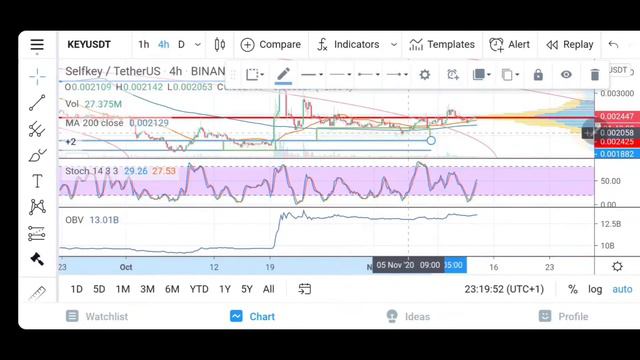Set range to YTD
Image resolution: width=640 pixels, height=360 pixels.
point(199,289)
